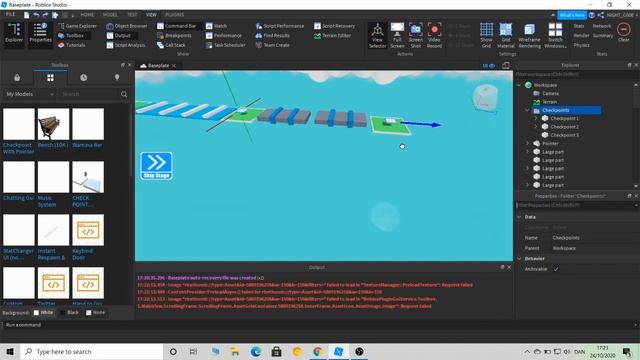Open Find Results
640x360 pixels.
(x=273, y=36)
